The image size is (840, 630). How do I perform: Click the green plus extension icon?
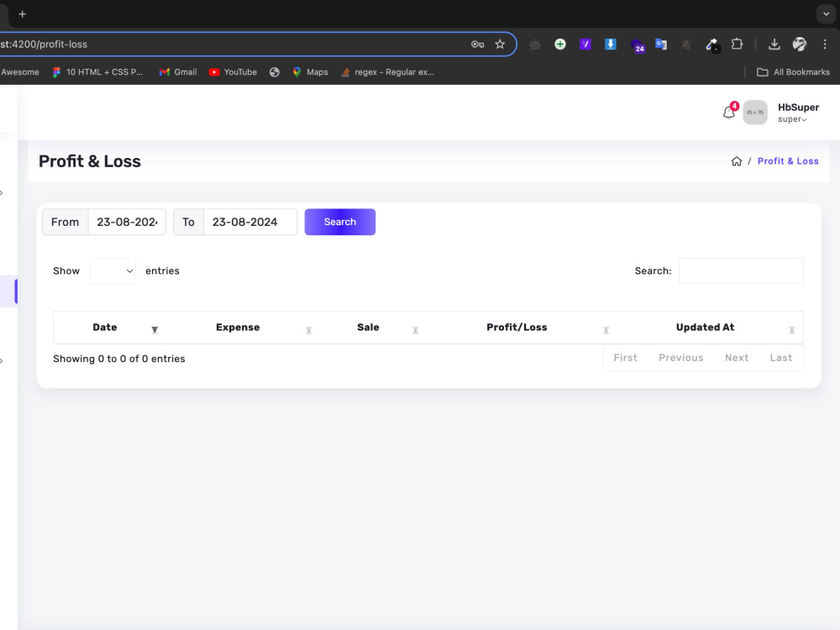click(x=559, y=44)
